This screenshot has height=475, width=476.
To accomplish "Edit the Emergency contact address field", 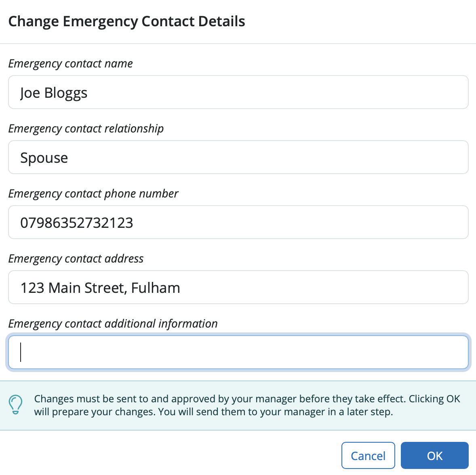I will point(238,287).
